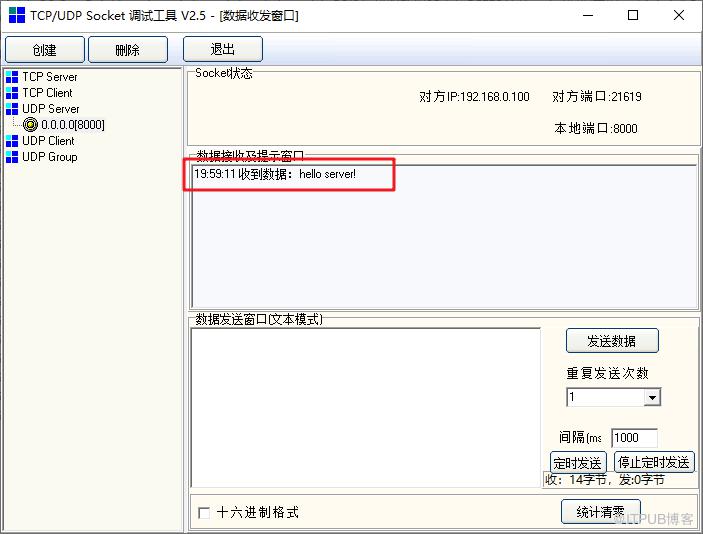
Task: Click the 0.0.0.0[8000] connection status icon
Action: pos(30,125)
